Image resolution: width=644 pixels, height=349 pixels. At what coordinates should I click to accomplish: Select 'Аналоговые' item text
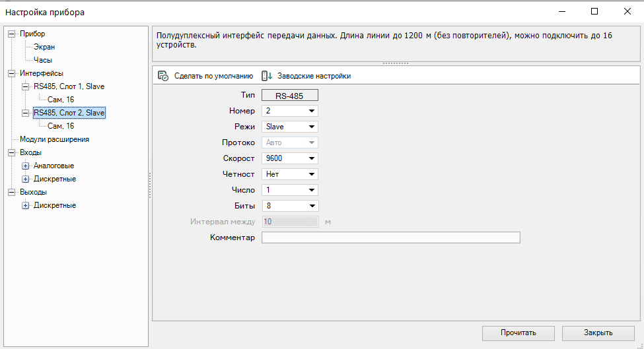coord(54,166)
